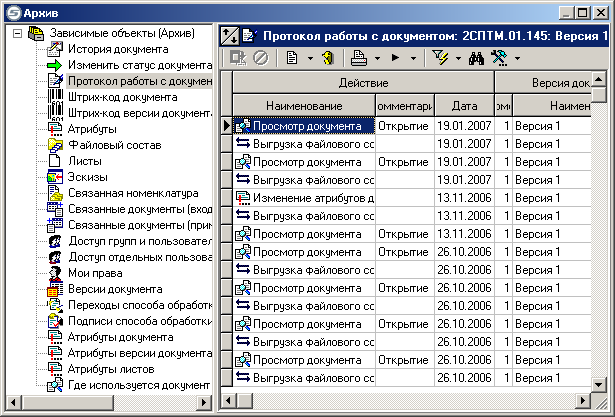
Task: Open the dropdown arrow beside play icon
Action: [x=413, y=60]
